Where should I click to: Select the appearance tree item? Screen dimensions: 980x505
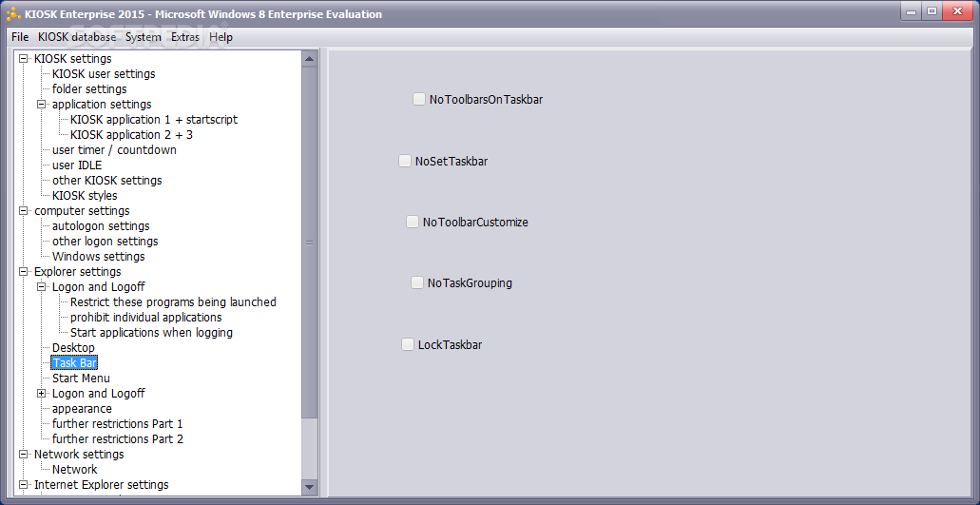pos(82,408)
